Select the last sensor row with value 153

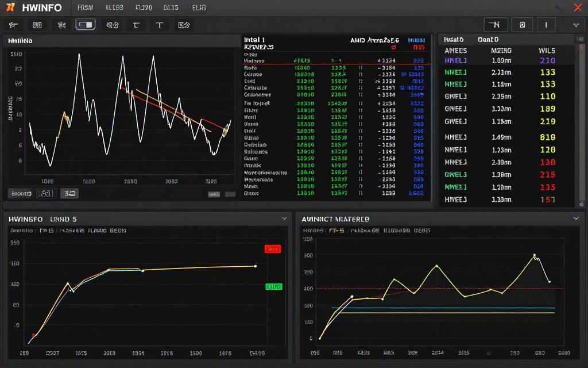tap(506, 200)
